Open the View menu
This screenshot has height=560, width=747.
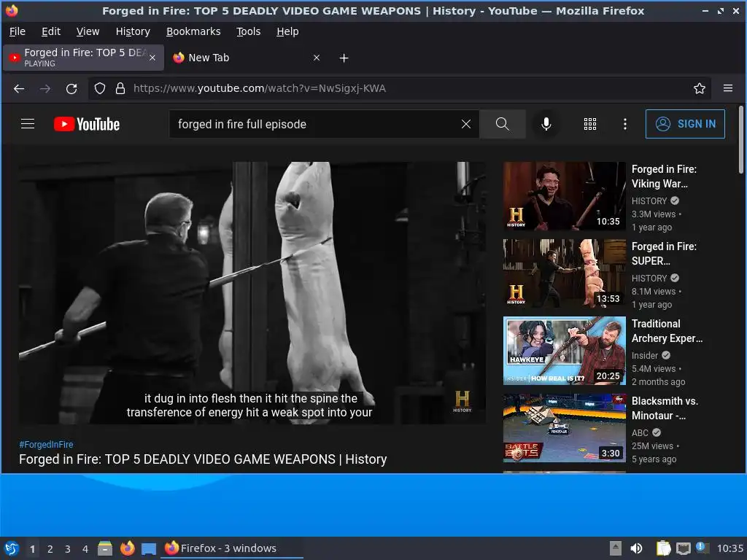pyautogui.click(x=88, y=31)
